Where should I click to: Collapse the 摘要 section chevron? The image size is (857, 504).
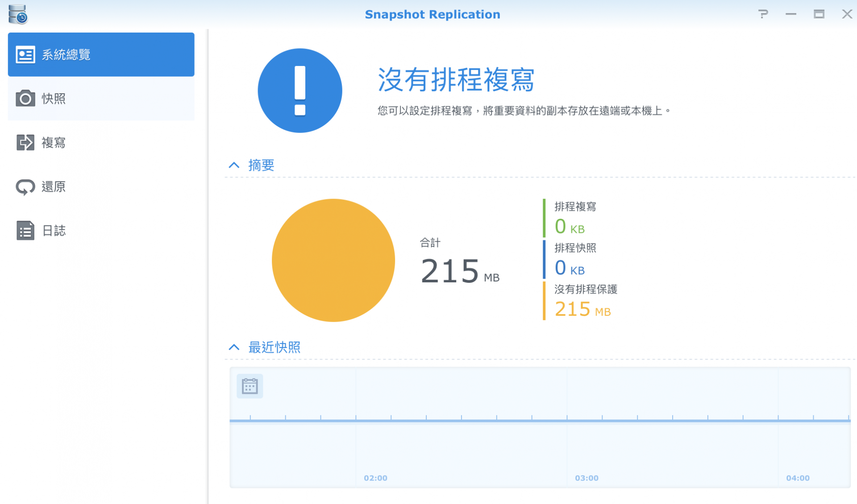click(x=234, y=165)
